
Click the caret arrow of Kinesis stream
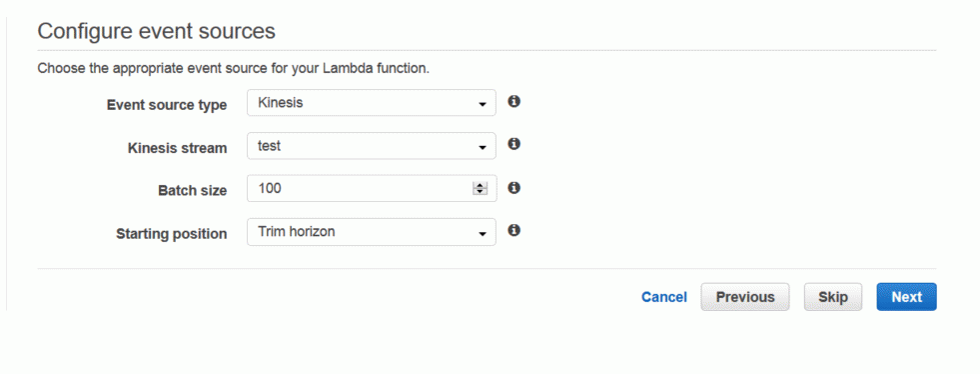click(x=482, y=148)
